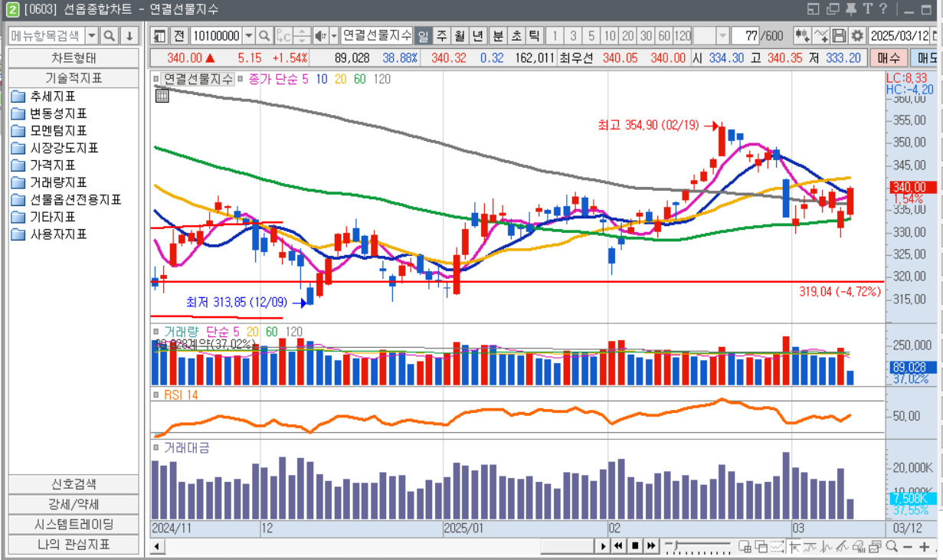The height and width of the screenshot is (560, 943).
Task: Click the magnifier zoom icon in the bottom toolbar
Action: (x=892, y=546)
